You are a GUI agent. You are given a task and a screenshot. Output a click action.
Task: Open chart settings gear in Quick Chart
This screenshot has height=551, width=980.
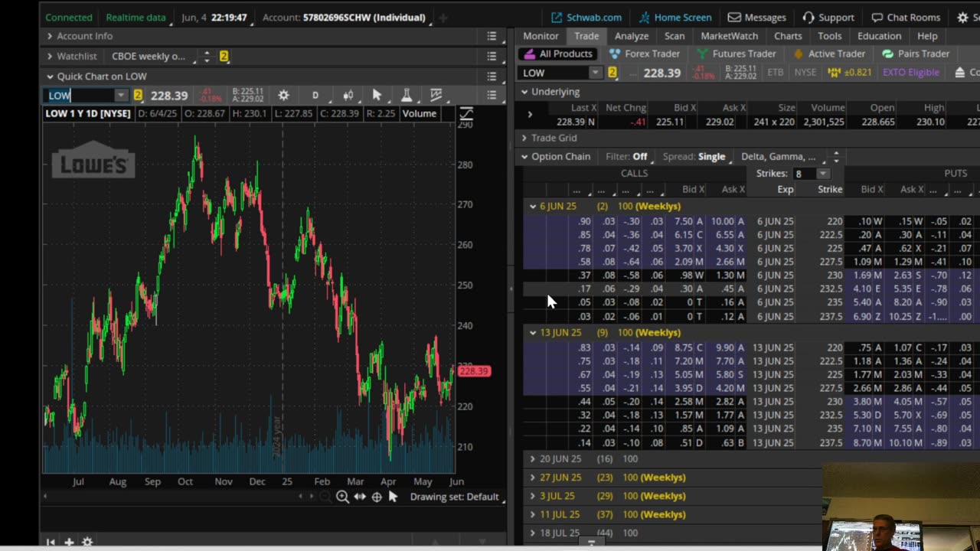click(x=283, y=95)
